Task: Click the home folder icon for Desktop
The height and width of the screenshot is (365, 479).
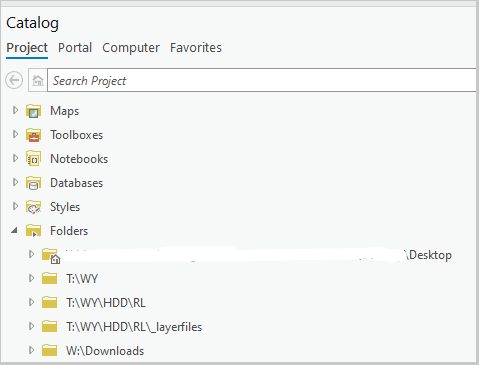Action: pyautogui.click(x=51, y=256)
